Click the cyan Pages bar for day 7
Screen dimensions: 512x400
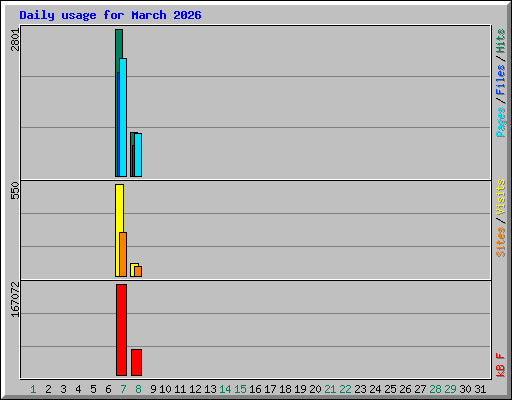pyautogui.click(x=123, y=117)
